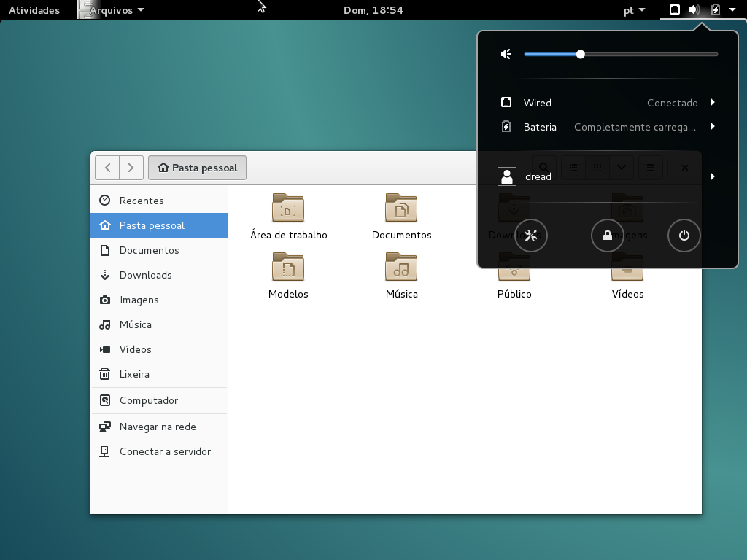The width and height of the screenshot is (747, 560).
Task: Open the clock showing Dom, 18:54
Action: (x=373, y=10)
